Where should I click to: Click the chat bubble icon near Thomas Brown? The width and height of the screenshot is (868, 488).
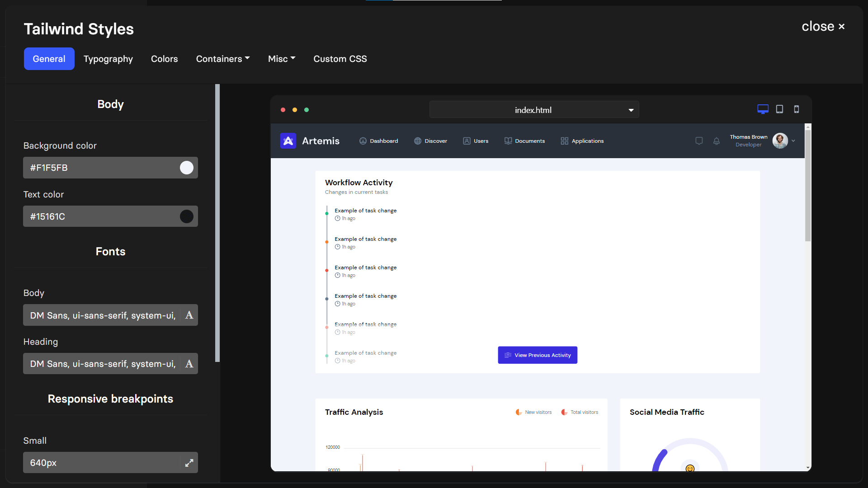pos(699,141)
